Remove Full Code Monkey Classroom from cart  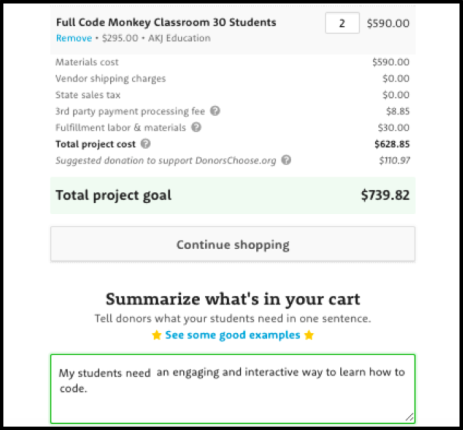click(74, 38)
